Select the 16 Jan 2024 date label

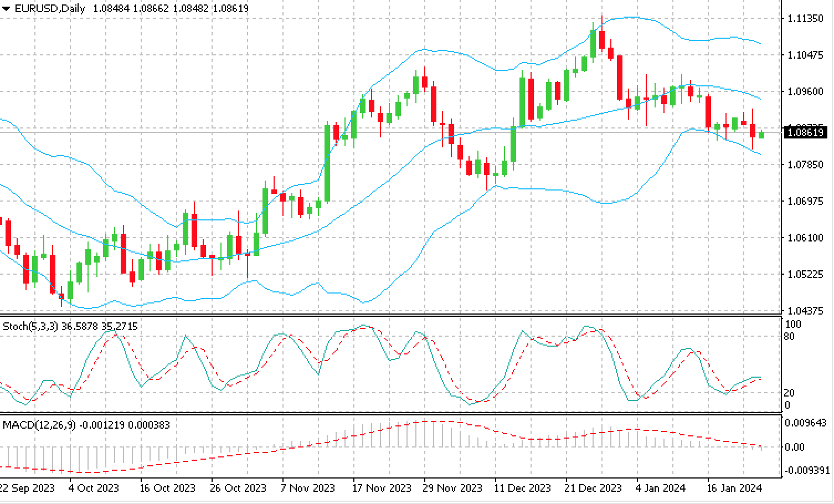(x=735, y=488)
